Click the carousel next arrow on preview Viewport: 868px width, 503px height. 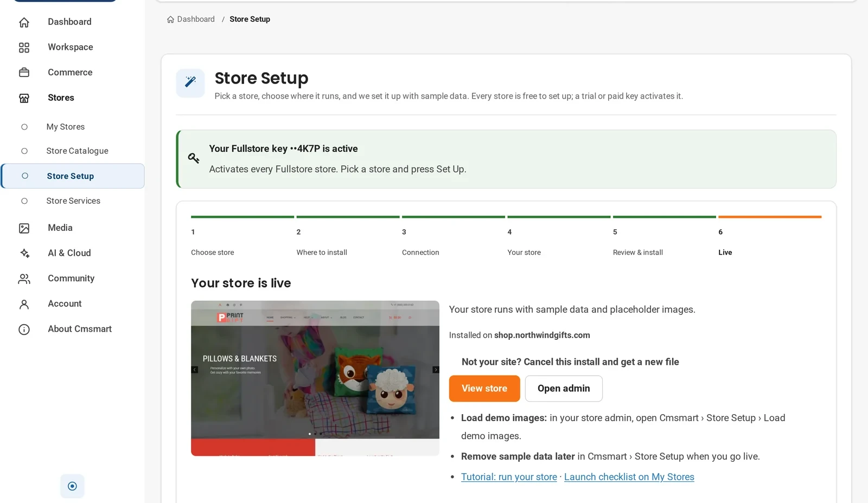click(436, 370)
